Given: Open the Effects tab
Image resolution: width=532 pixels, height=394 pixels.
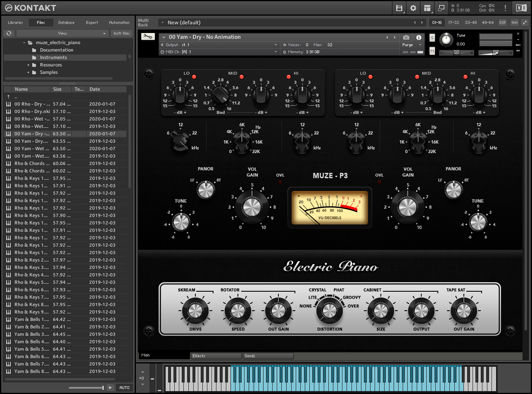Looking at the screenshot, I should 216,356.
